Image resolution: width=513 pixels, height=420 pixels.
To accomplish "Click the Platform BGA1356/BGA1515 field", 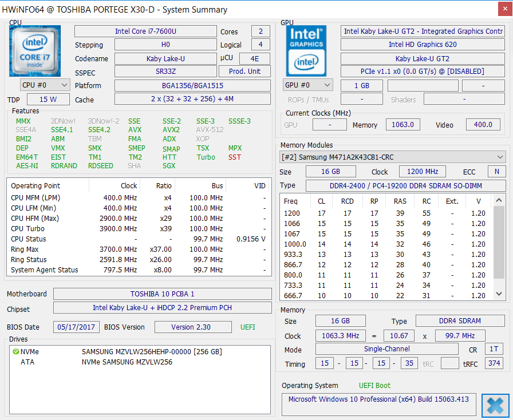I will [192, 86].
